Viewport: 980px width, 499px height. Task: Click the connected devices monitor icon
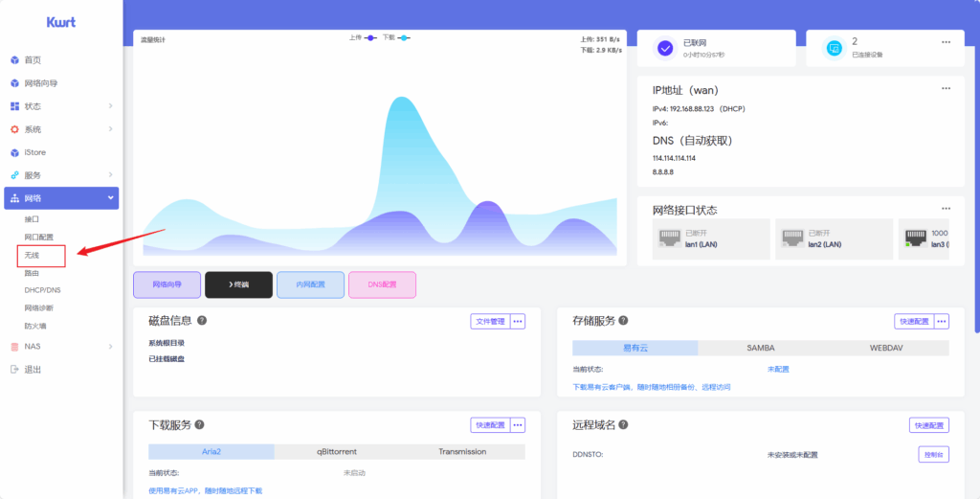coord(833,47)
